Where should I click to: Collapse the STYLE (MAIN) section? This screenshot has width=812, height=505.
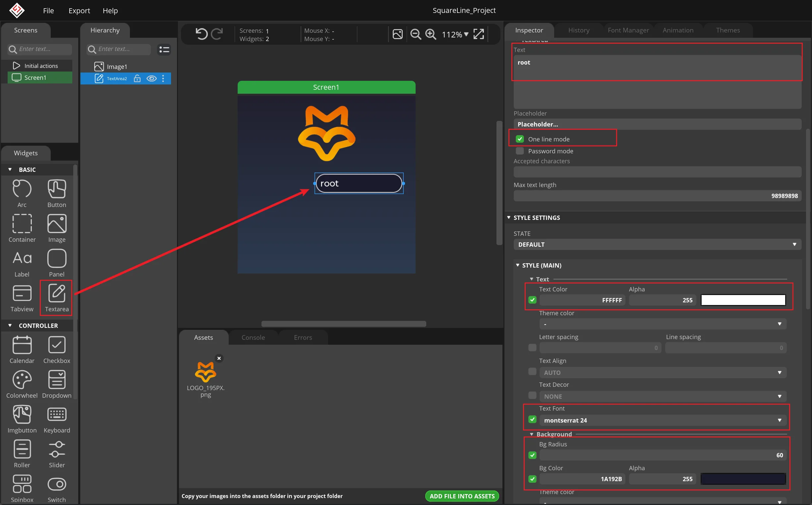point(517,265)
